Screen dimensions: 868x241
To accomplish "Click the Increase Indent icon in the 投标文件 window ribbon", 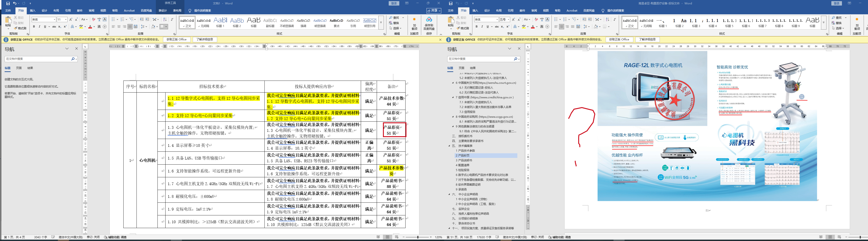I will (590, 20).
